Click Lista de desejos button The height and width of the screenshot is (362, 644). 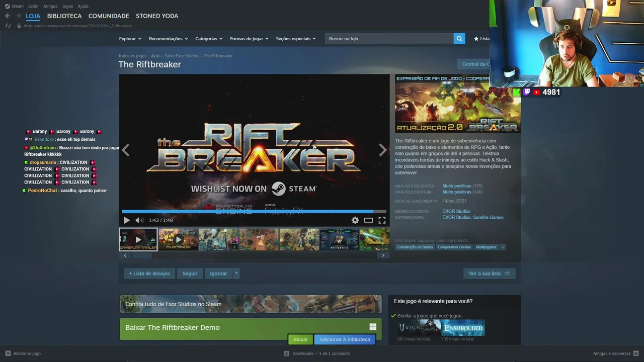[149, 274]
